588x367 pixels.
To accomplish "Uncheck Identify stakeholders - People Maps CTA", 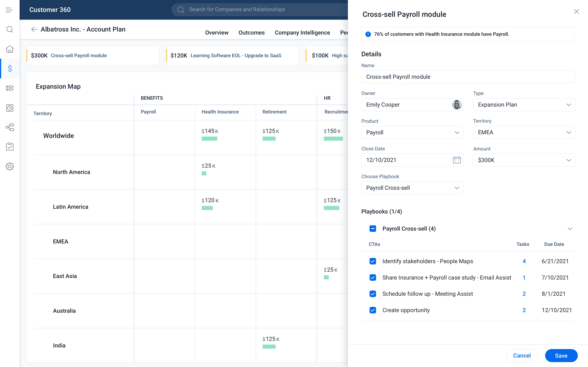I will (x=373, y=261).
